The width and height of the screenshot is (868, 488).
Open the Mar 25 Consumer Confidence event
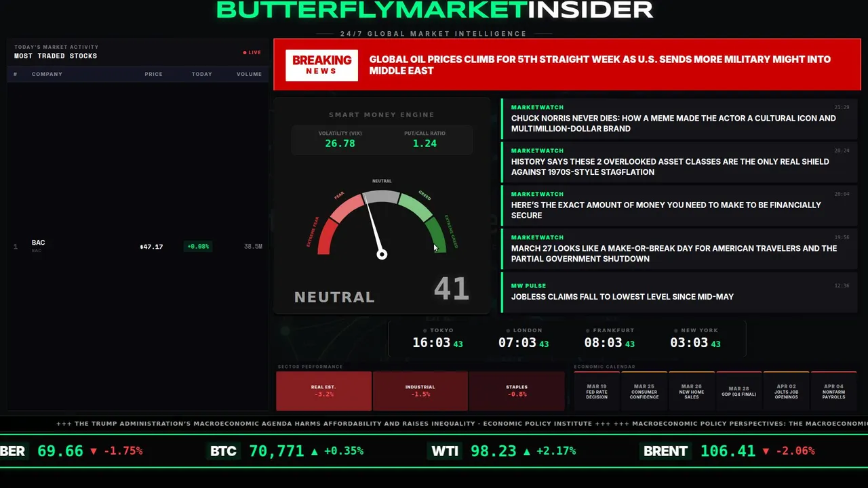(644, 391)
